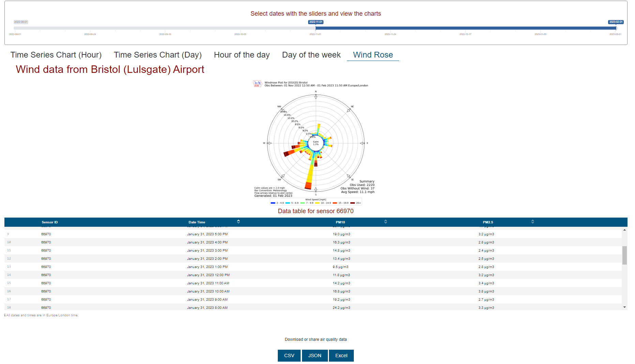This screenshot has width=635, height=364.
Task: Click the Data table for sensor 66970 heading
Action: [316, 211]
